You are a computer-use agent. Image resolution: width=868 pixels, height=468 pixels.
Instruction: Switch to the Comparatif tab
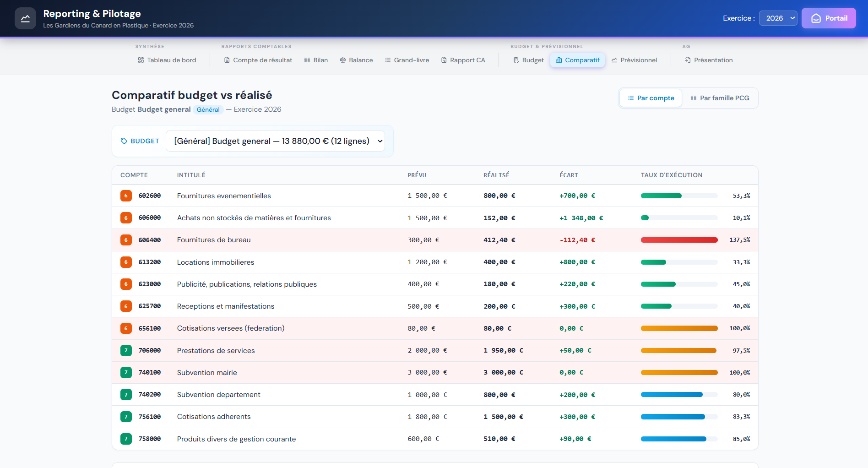click(577, 60)
